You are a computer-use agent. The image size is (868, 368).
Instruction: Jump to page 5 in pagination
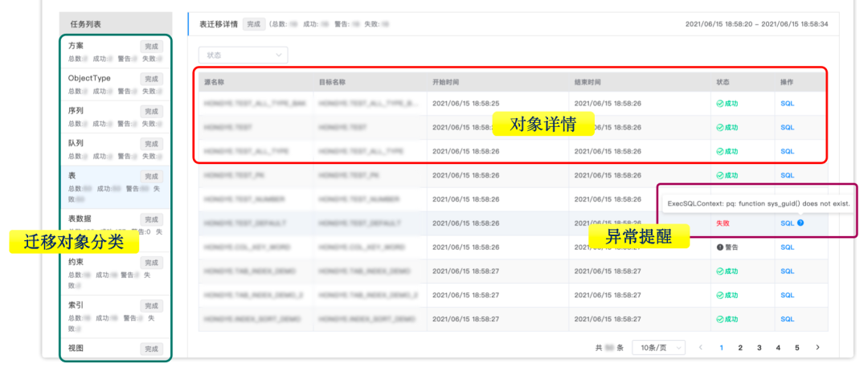(796, 348)
